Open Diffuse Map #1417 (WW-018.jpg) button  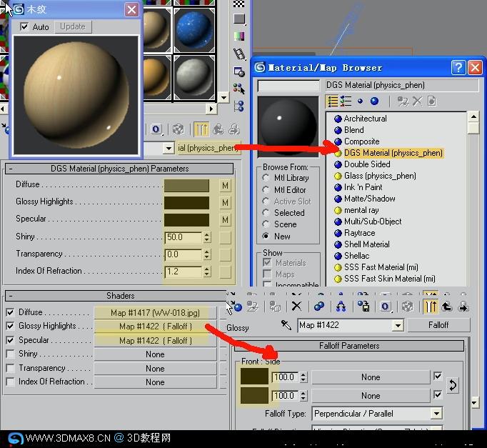tap(155, 313)
